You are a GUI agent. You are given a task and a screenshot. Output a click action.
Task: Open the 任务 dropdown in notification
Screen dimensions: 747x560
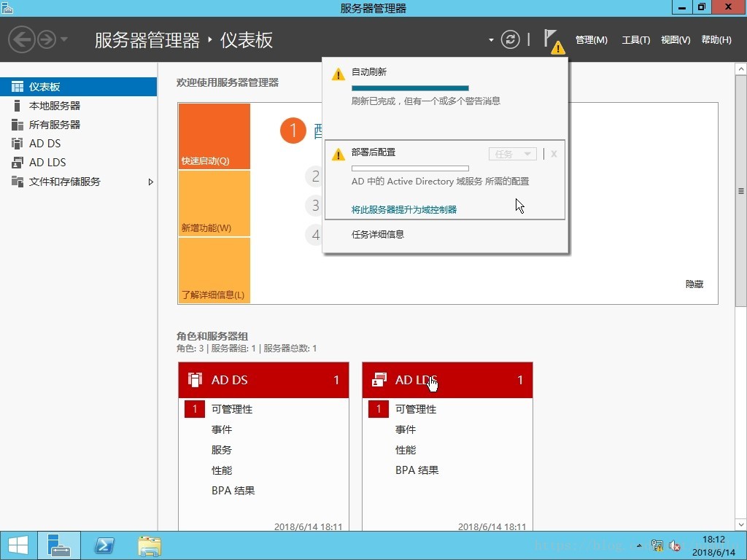pyautogui.click(x=513, y=154)
